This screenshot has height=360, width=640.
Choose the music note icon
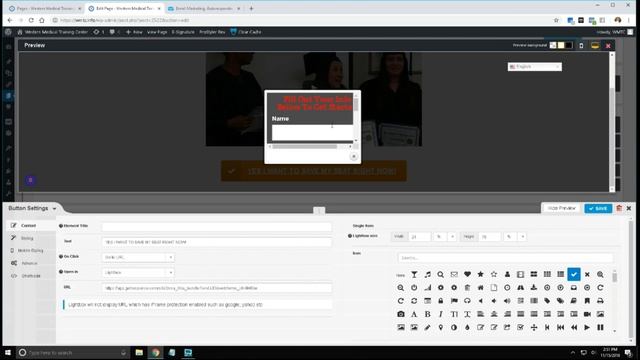(427, 275)
